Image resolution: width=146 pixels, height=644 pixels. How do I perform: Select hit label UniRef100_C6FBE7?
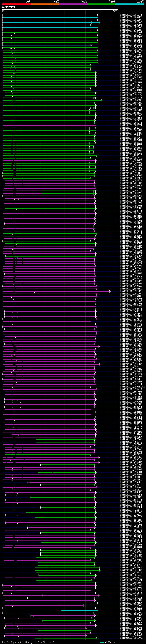[131, 602]
